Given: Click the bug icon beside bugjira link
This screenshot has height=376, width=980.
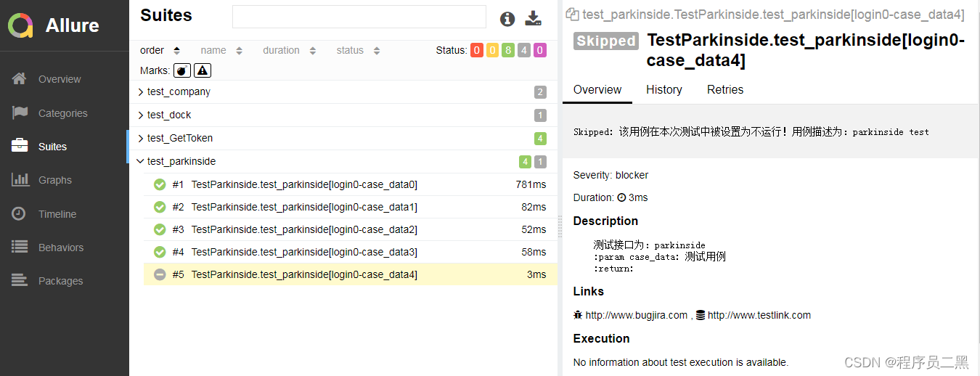Looking at the screenshot, I should tap(578, 315).
